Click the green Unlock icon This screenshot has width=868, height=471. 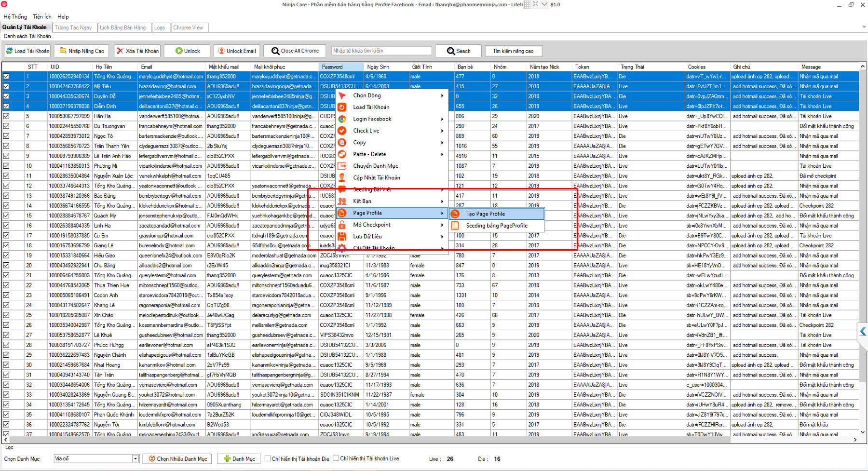[x=179, y=51]
